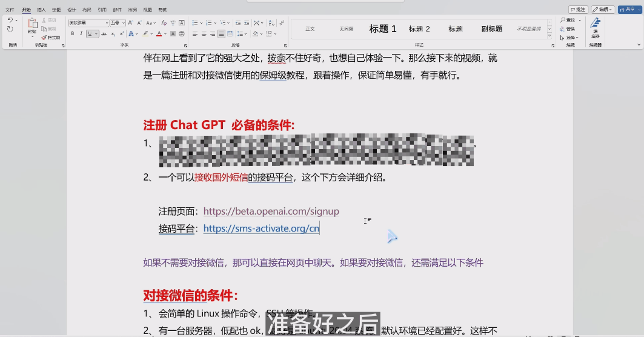This screenshot has width=644, height=337.
Task: Sort the selection with the A-Z sort icon
Action: coord(271,22)
